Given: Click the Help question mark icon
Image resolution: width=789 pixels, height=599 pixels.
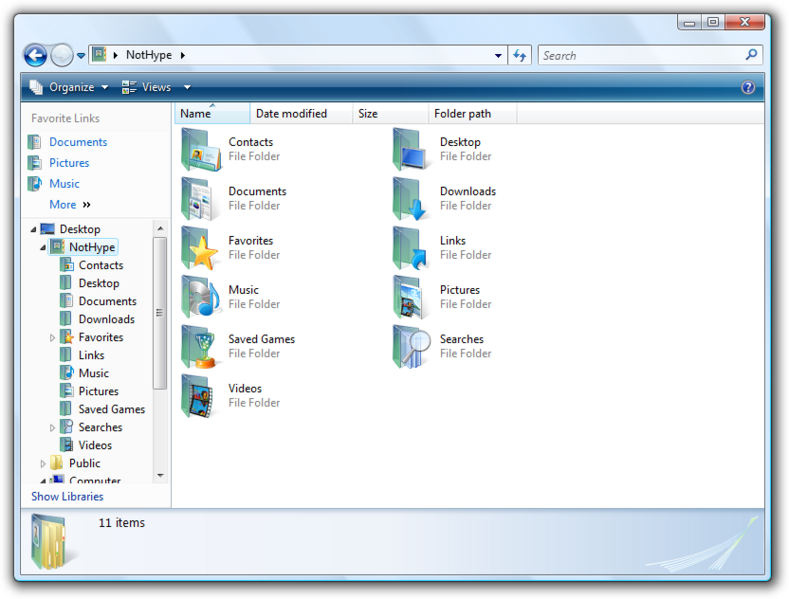Looking at the screenshot, I should click(747, 88).
